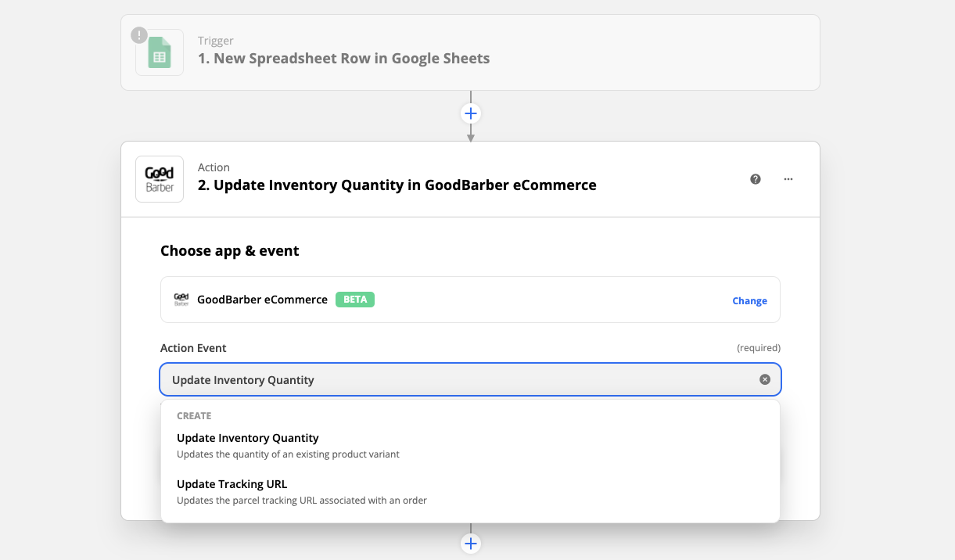Click the GoodBarber eCommerce app name
The height and width of the screenshot is (560, 955).
[x=262, y=300]
